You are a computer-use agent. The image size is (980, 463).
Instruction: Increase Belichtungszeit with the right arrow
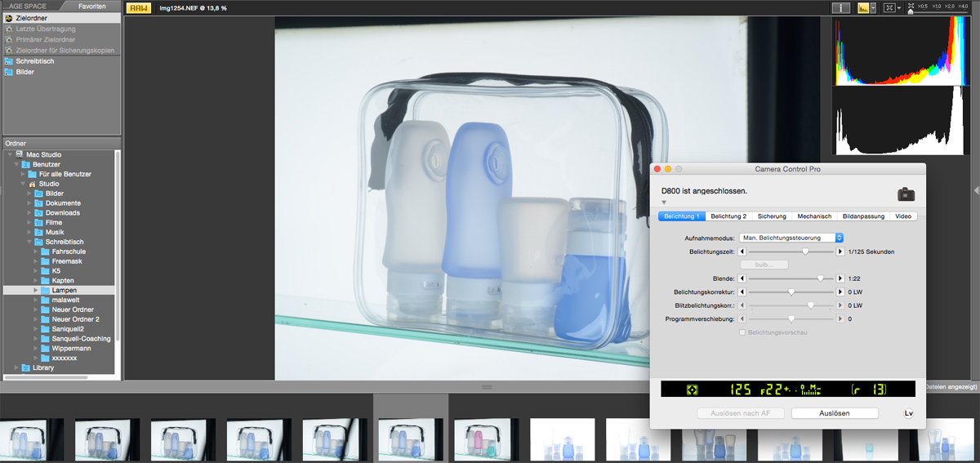pos(840,252)
